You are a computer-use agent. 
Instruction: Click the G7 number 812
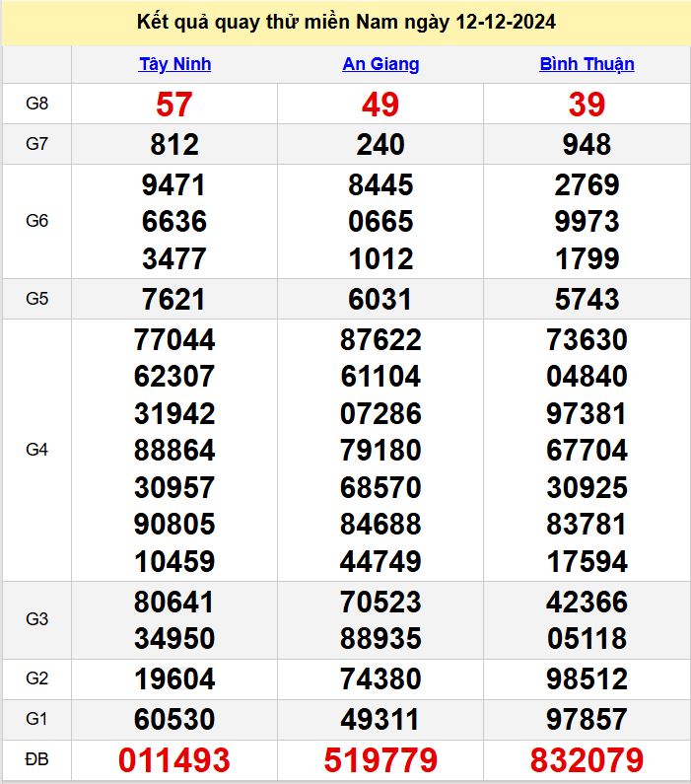coord(174,145)
